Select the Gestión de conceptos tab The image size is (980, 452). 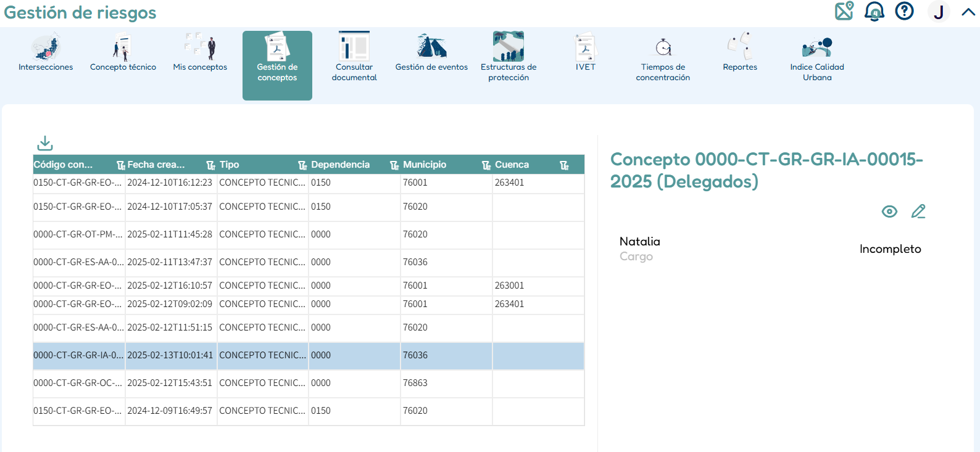(277, 65)
